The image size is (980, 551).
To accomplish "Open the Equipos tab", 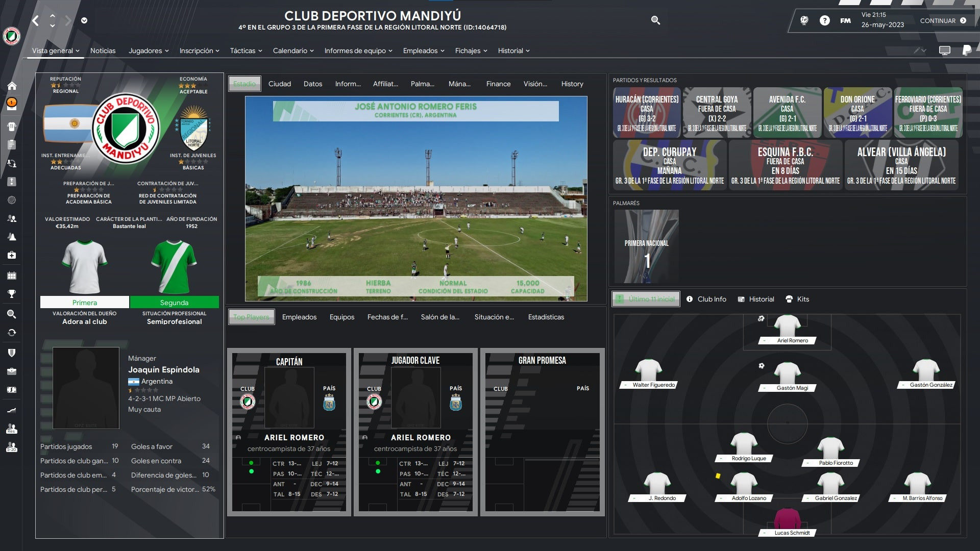I will pos(342,317).
